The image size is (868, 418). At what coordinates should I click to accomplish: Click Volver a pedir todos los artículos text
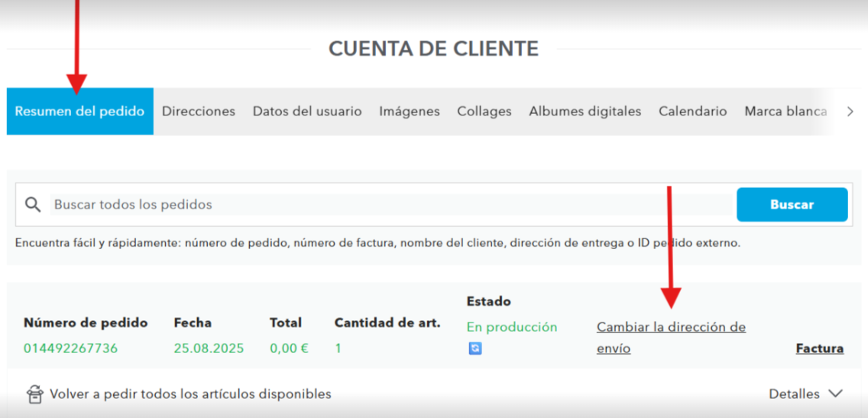[x=190, y=394]
